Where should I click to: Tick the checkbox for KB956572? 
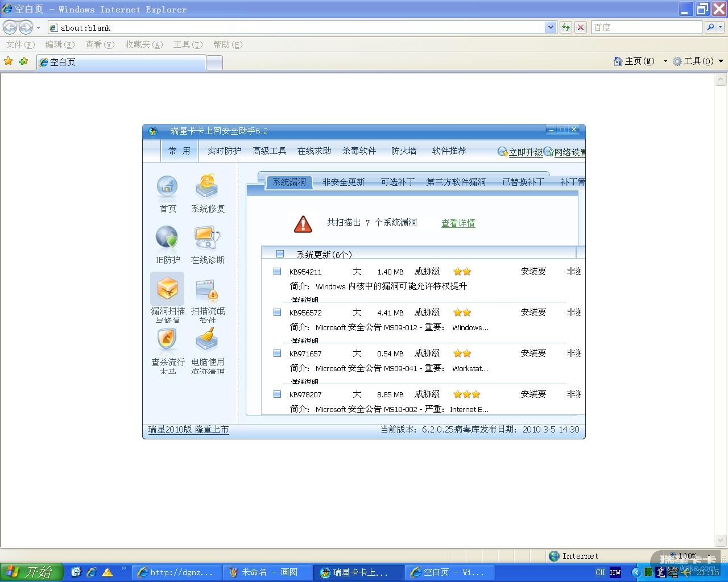(277, 313)
